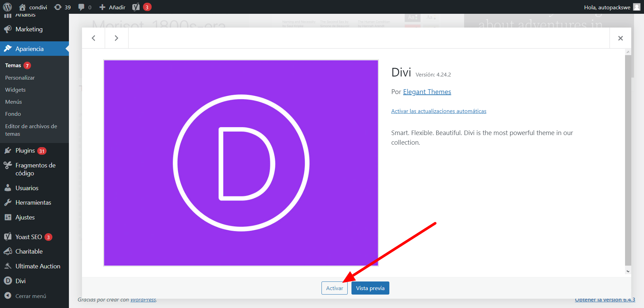Screen dimensions: 644x308
Task: Click the Plugins plug icon
Action: [x=8, y=151]
